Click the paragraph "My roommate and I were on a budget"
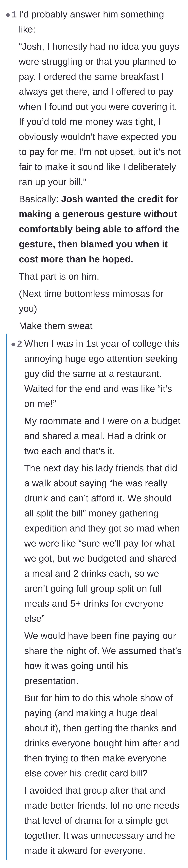The height and width of the screenshot is (868, 188). [x=102, y=436]
